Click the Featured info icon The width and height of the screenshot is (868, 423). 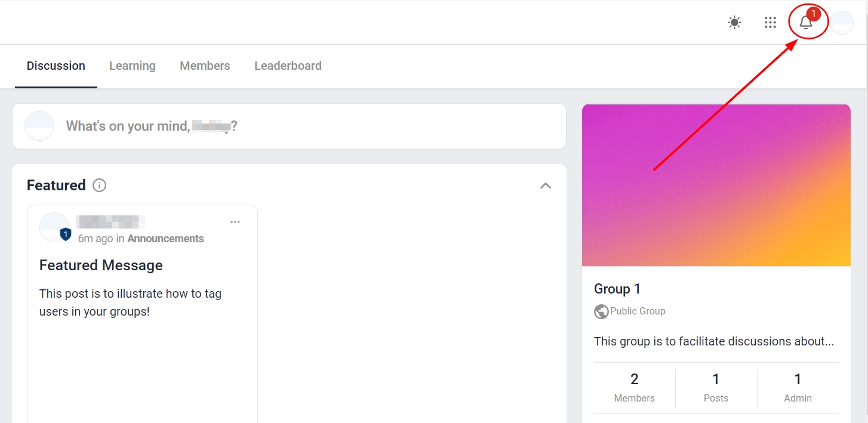(x=100, y=186)
